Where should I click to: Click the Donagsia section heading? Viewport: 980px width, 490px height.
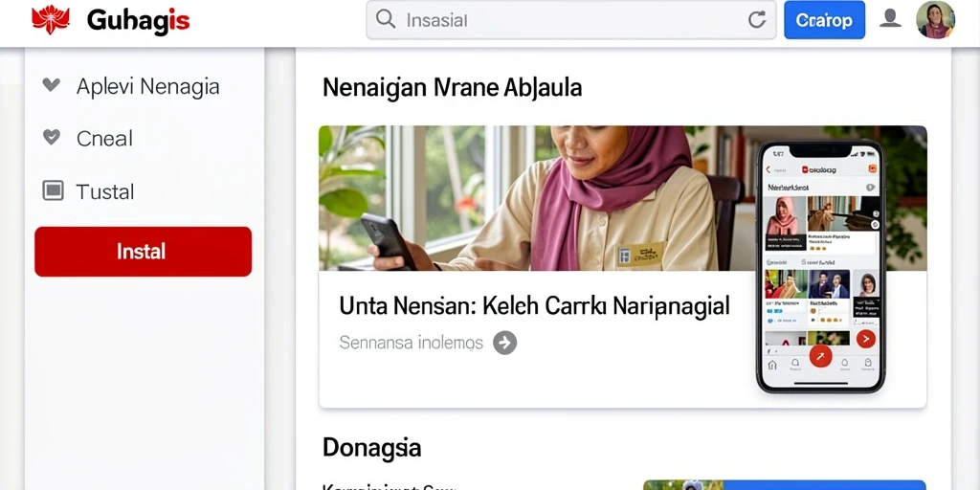372,448
